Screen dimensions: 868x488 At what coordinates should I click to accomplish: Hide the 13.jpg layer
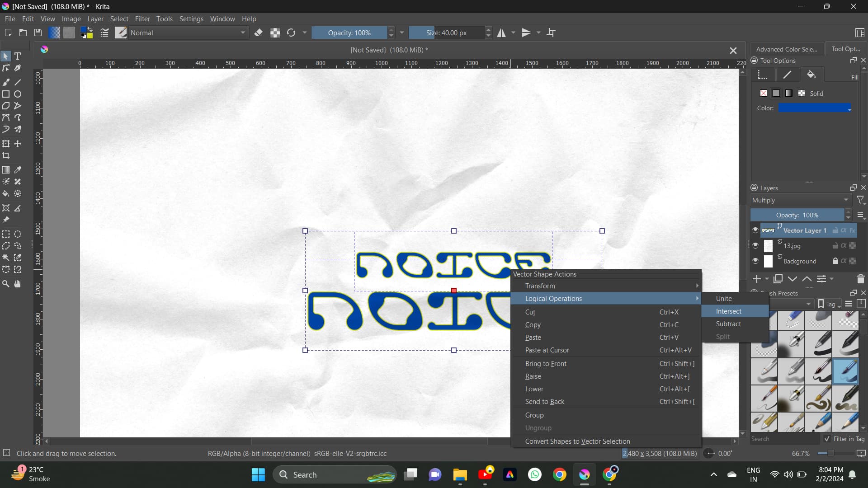pos(755,245)
